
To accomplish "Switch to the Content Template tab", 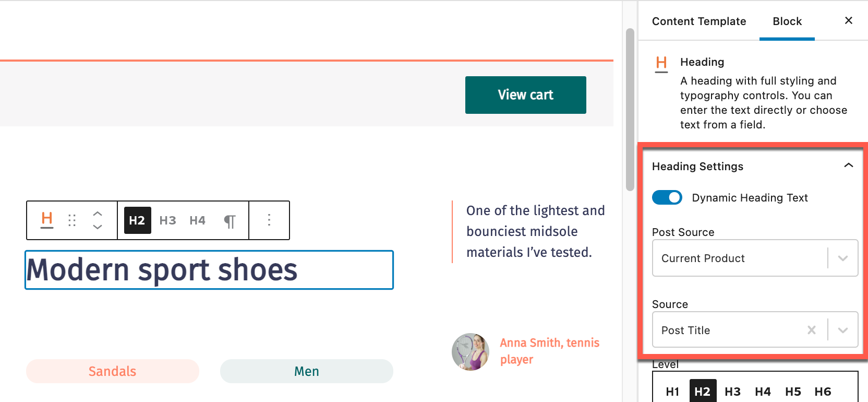I will (x=699, y=21).
